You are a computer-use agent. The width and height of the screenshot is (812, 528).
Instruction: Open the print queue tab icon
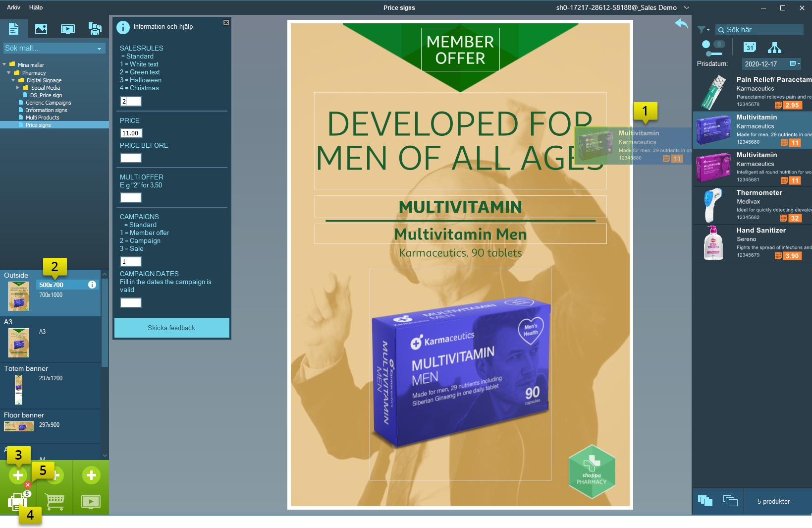pyautogui.click(x=95, y=29)
